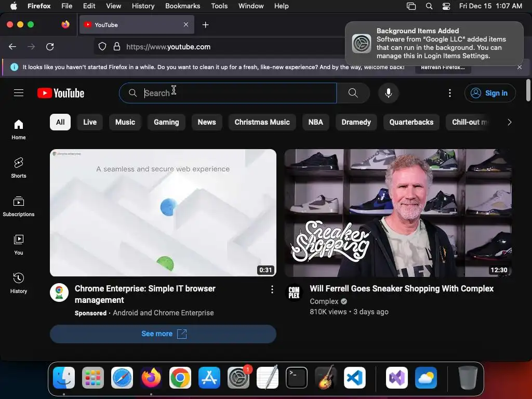Select the News filter chip
532x399 pixels.
click(x=207, y=122)
